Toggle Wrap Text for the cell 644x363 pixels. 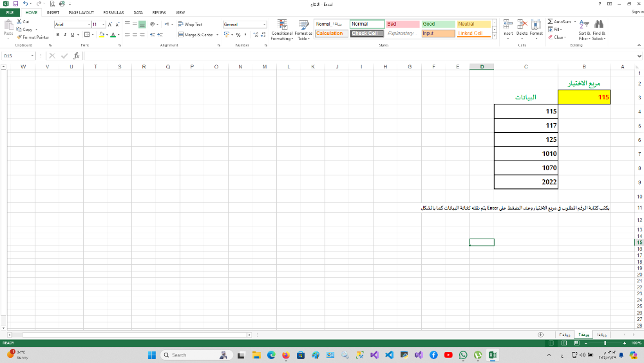[x=191, y=24]
